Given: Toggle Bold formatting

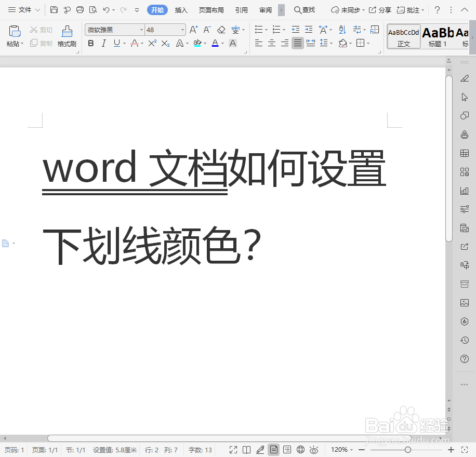Looking at the screenshot, I should tap(91, 44).
